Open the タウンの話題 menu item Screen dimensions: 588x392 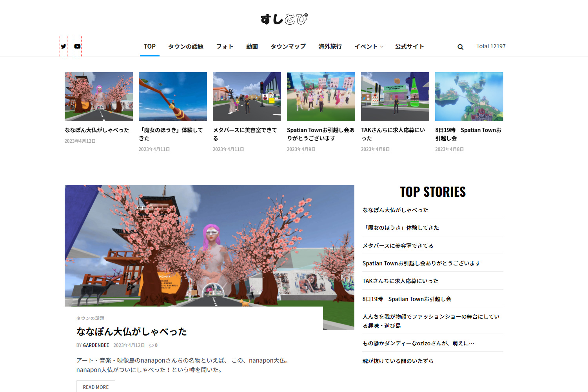(x=186, y=46)
